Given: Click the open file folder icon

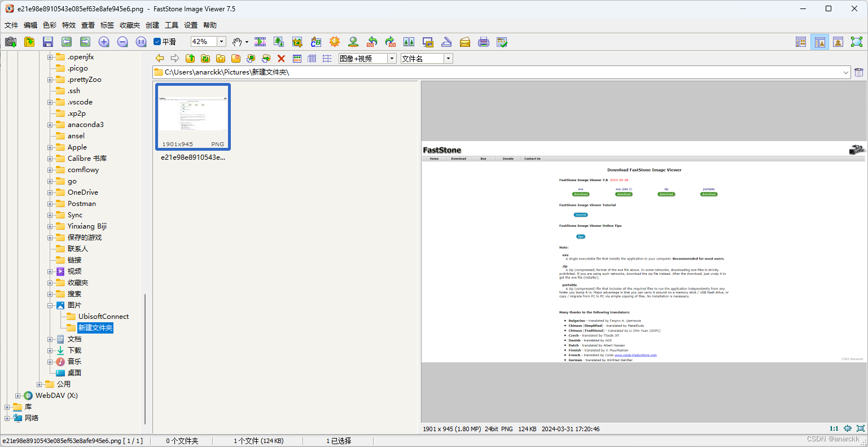Looking at the screenshot, I should click(29, 42).
